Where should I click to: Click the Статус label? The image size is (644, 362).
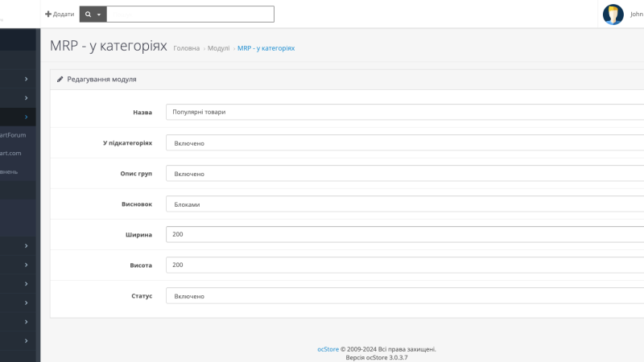[x=142, y=296]
